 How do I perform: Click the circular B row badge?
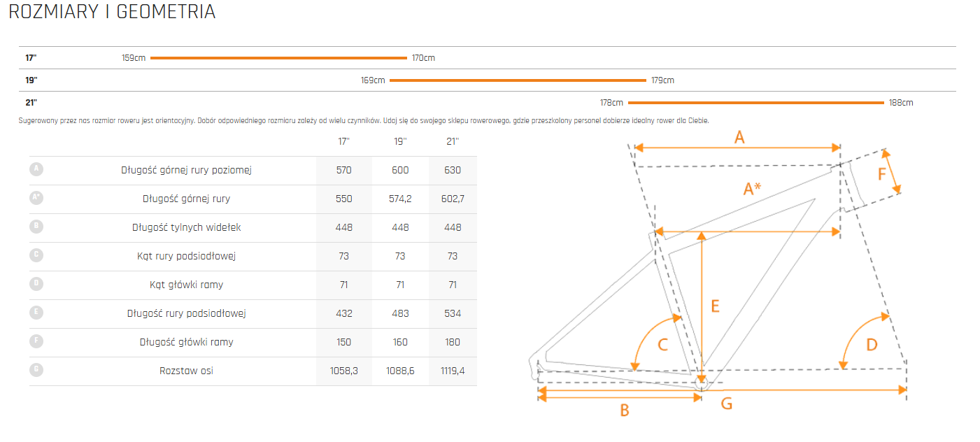(37, 227)
